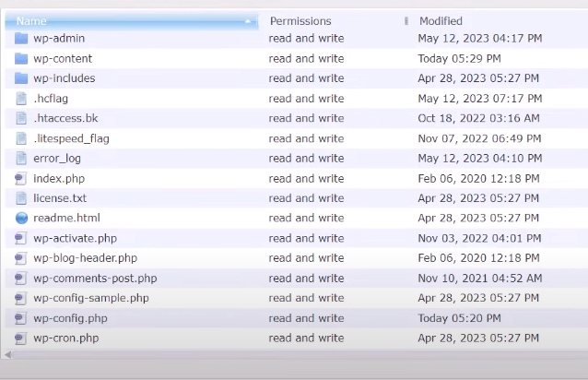Image resolution: width=588 pixels, height=380 pixels.
Task: Click the wp-blog-header.php file icon
Action: click(x=20, y=258)
